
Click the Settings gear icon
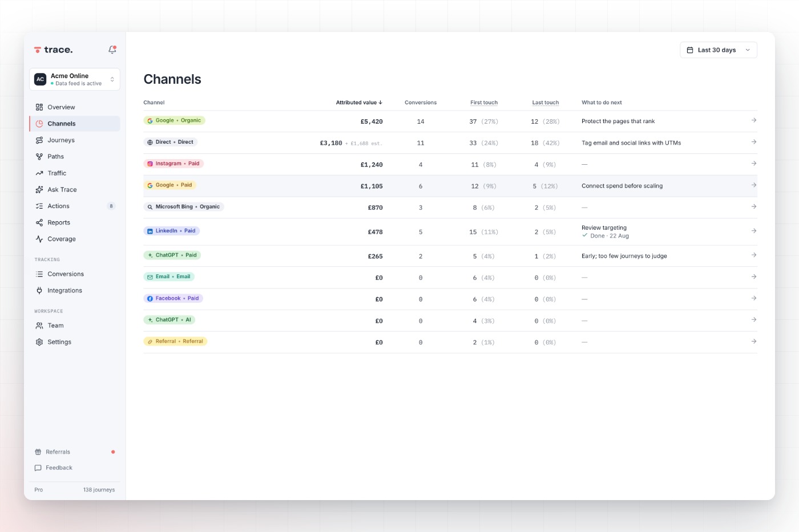39,342
